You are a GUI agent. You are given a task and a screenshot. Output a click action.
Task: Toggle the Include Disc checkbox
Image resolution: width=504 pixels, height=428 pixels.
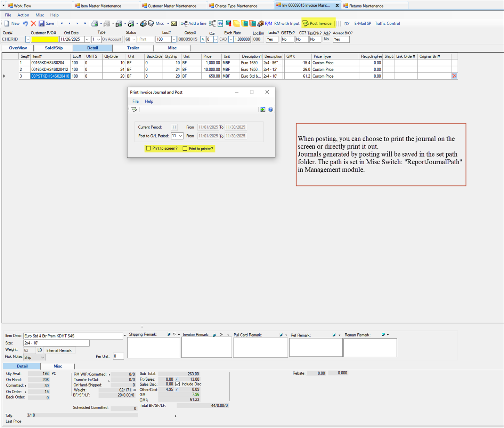coord(178,384)
